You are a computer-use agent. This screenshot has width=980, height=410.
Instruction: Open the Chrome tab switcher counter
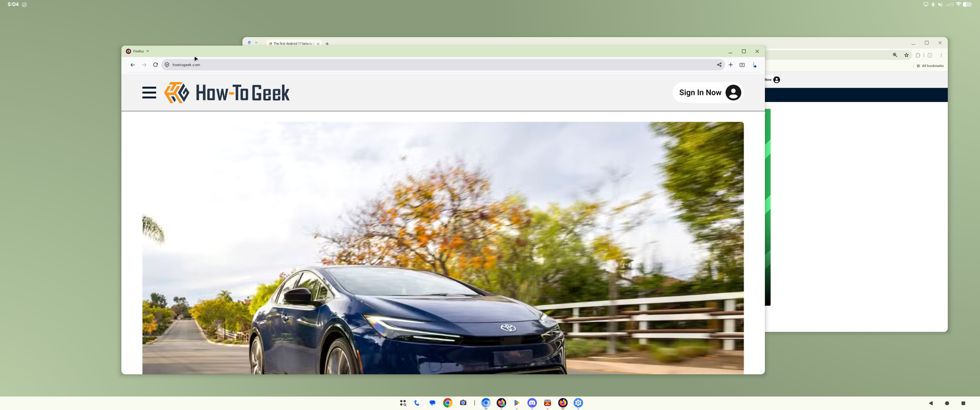point(930,55)
